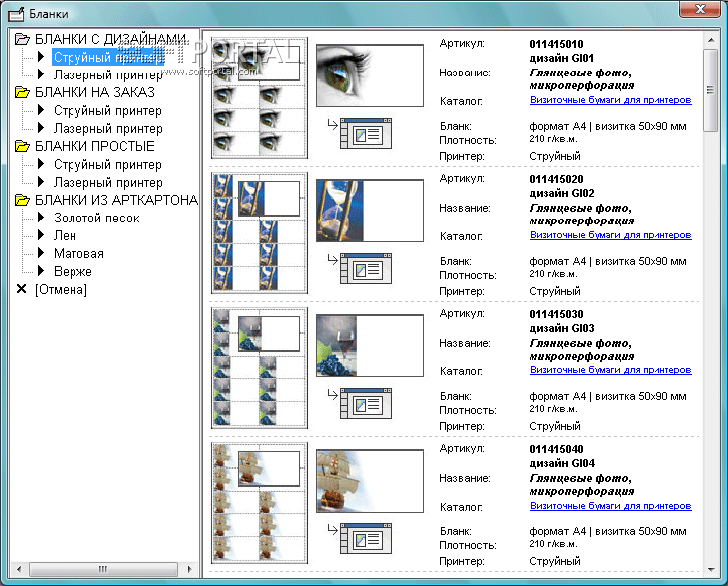Click the vertical scrollbar down arrow
Image resolution: width=728 pixels, height=586 pixels.
click(711, 569)
